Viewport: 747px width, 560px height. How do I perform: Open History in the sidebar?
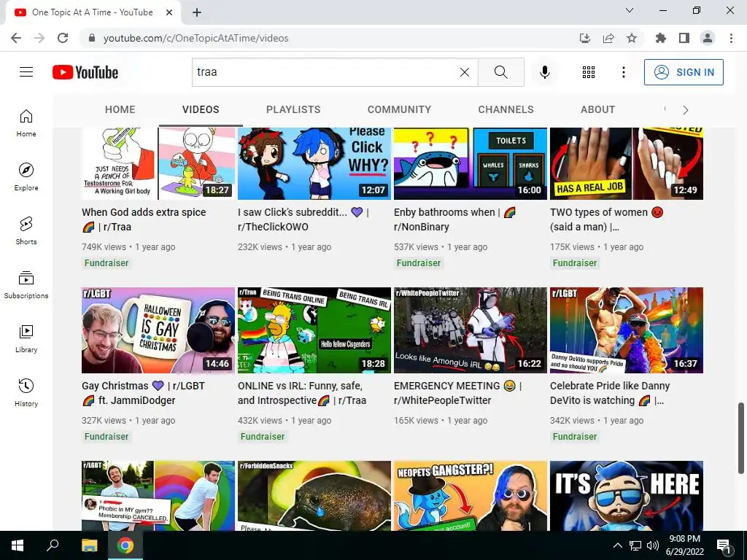[26, 392]
